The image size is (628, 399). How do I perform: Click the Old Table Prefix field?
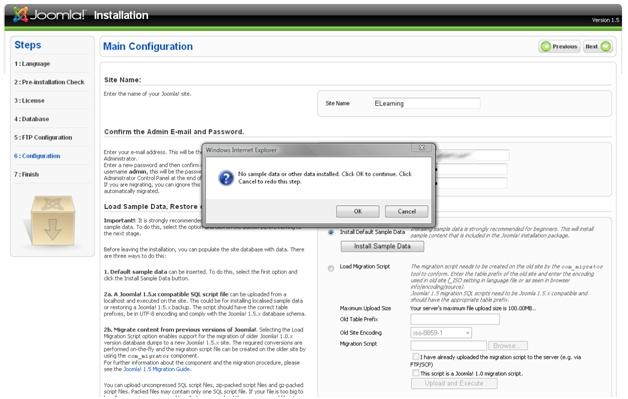coord(455,319)
